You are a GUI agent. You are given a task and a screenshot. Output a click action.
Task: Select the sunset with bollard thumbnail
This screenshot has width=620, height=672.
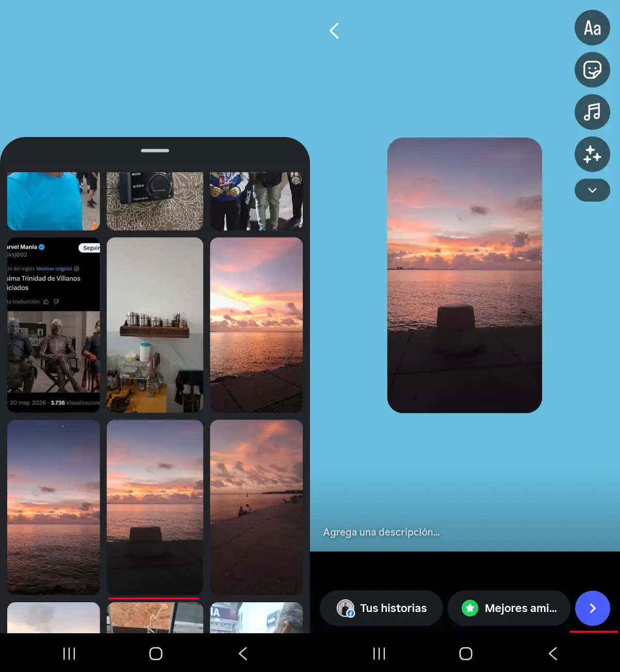[155, 507]
